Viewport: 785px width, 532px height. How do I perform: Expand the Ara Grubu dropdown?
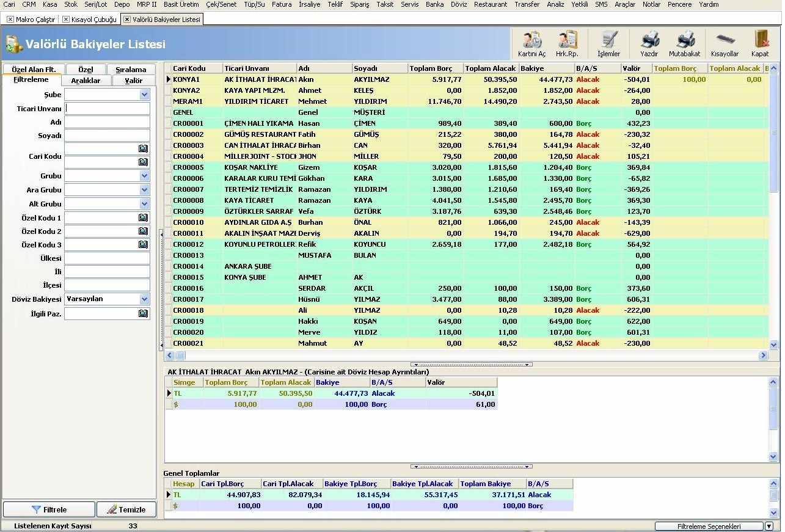(144, 190)
